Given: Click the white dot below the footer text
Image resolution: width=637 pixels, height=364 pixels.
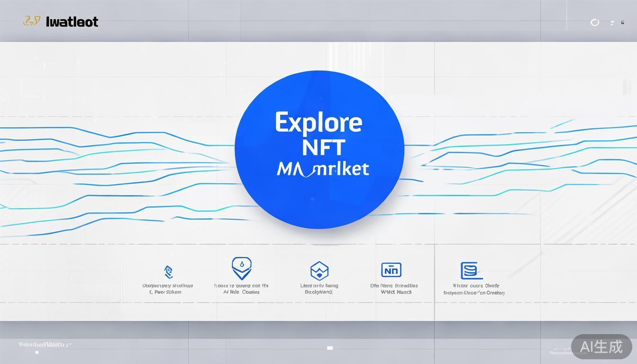Looking at the screenshot, I should [37, 352].
